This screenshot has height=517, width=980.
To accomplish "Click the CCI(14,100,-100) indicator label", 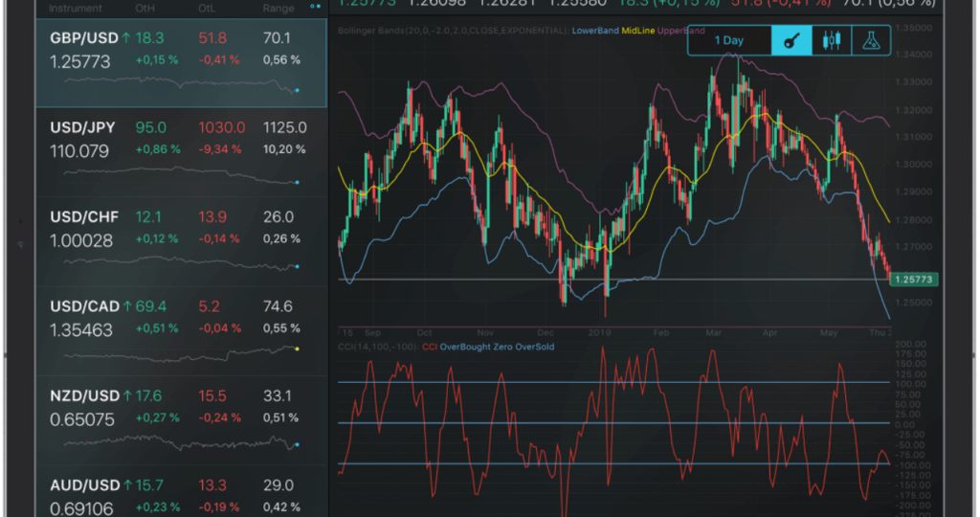I will pos(378,347).
